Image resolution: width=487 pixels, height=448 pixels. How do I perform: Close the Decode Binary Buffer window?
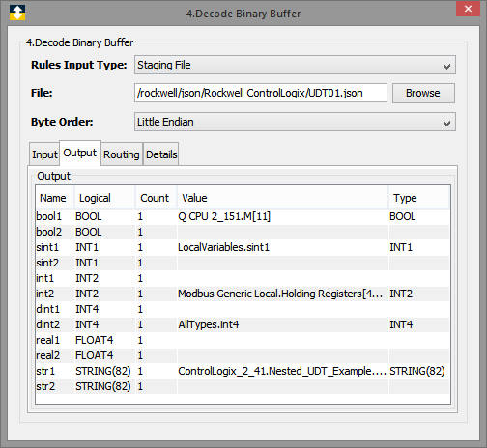(x=468, y=9)
